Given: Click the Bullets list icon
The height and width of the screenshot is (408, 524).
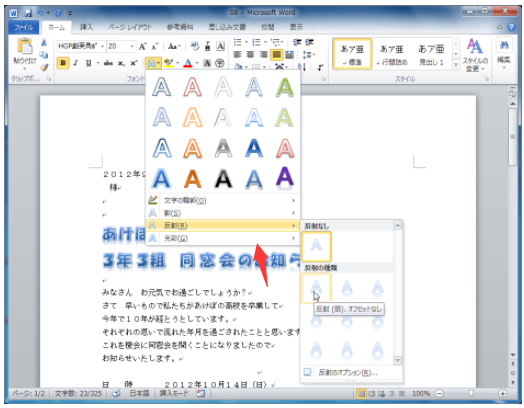Looking at the screenshot, I should (237, 42).
